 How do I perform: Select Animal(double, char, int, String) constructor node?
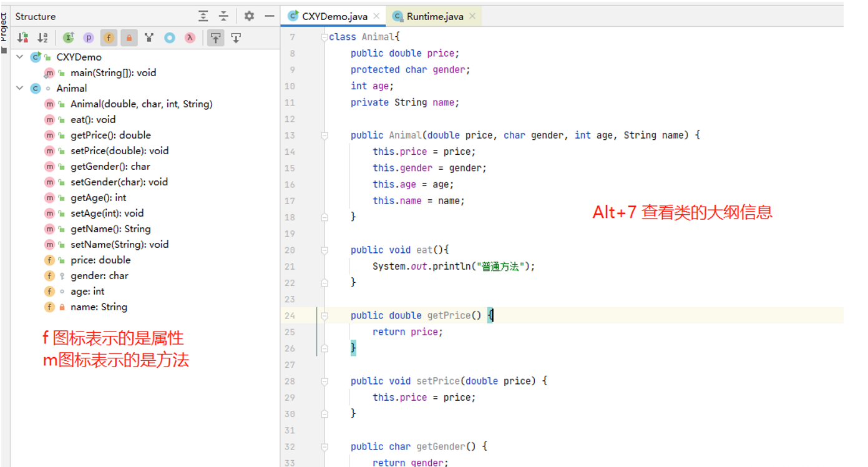(141, 104)
